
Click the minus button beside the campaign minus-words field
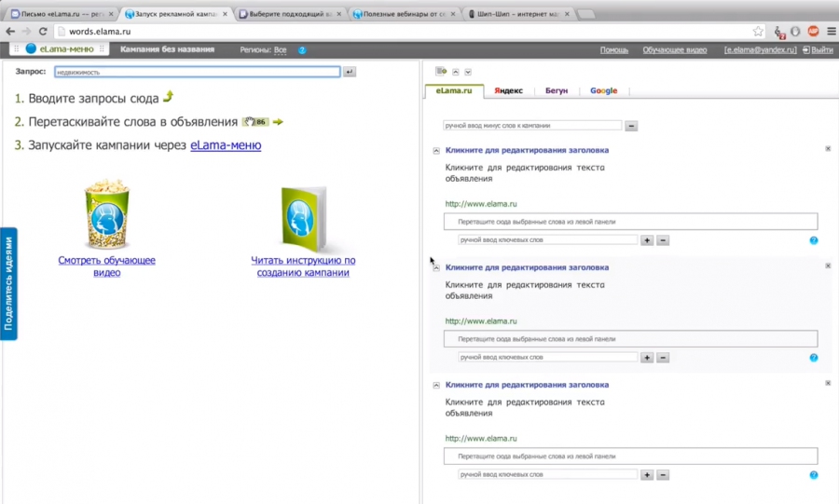(x=631, y=126)
